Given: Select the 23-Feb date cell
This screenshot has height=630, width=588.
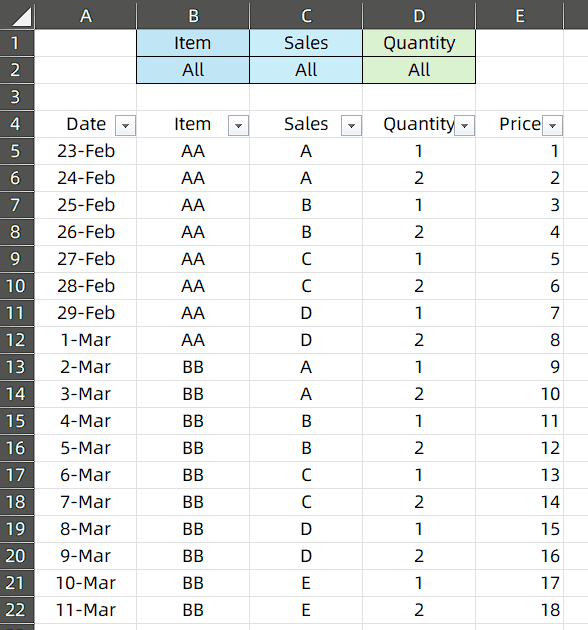Looking at the screenshot, I should pos(86,151).
